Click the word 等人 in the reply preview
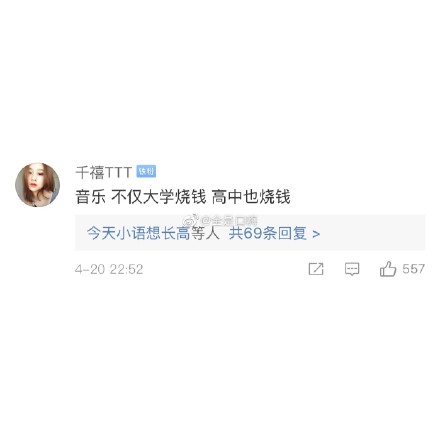Screen dimensions: 440x440 tap(205, 233)
